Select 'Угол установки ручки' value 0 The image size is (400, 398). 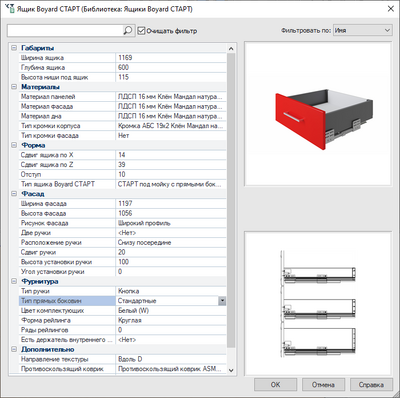(x=171, y=272)
